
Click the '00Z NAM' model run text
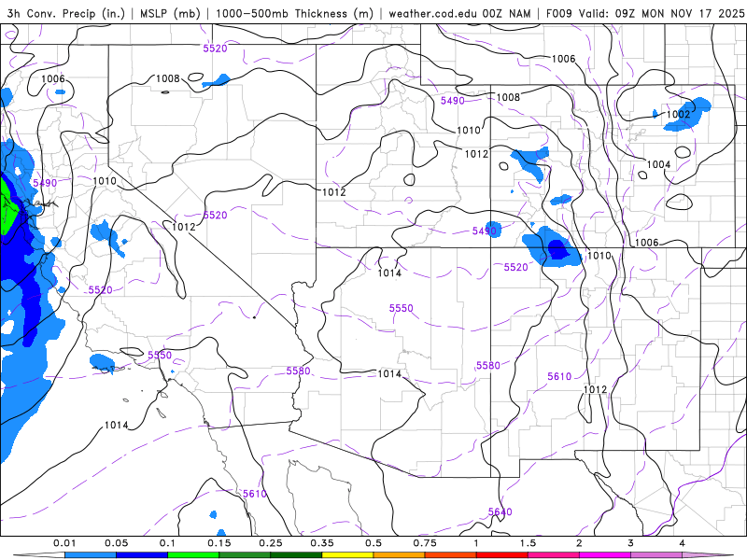point(506,13)
